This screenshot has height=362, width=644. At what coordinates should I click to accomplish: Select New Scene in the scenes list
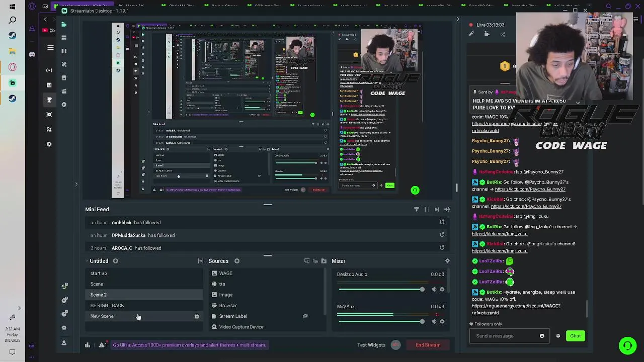tap(144, 316)
